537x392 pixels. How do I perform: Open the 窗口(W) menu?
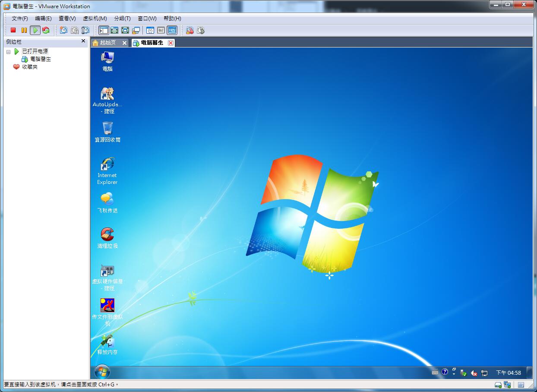point(147,19)
